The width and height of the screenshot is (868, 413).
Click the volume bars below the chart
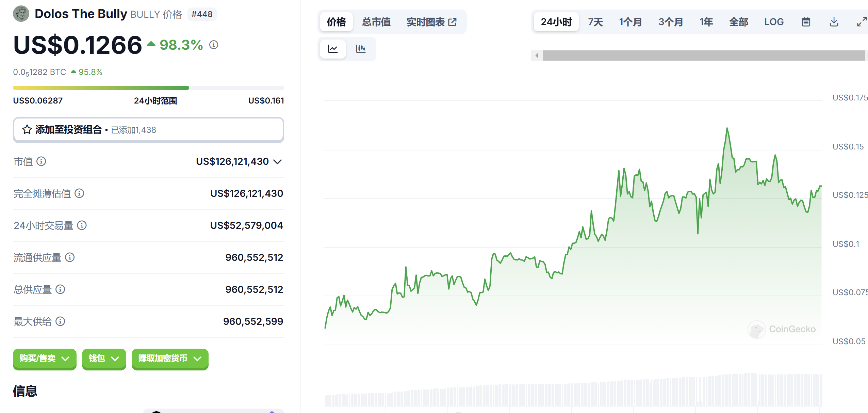[x=573, y=390]
